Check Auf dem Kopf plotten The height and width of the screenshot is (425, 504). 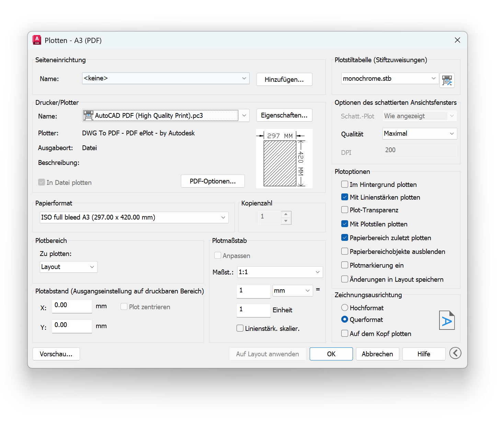pos(345,334)
